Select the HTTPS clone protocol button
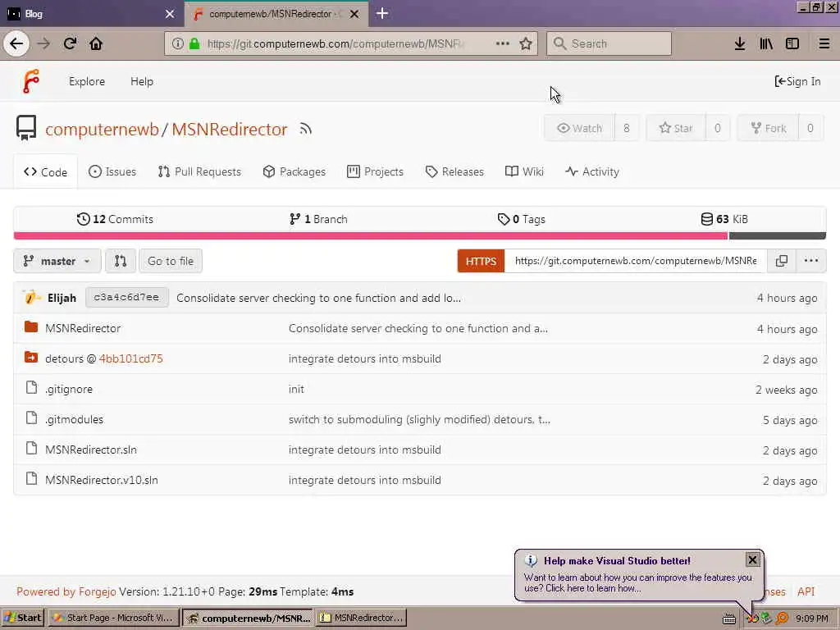The width and height of the screenshot is (840, 630). click(x=481, y=261)
